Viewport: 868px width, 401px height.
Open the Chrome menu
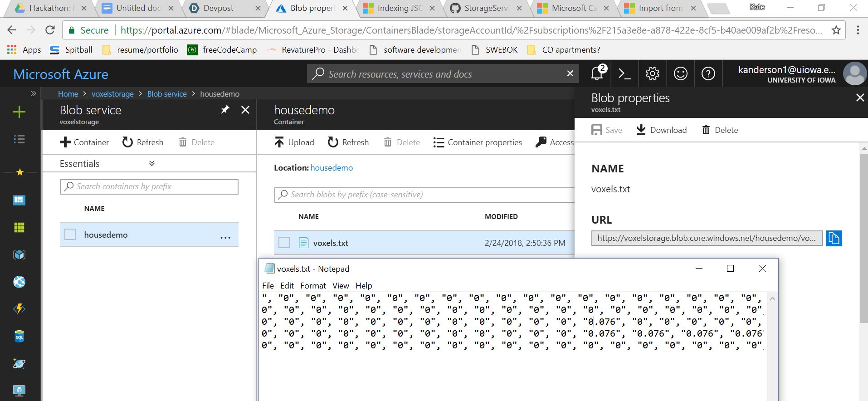(858, 30)
